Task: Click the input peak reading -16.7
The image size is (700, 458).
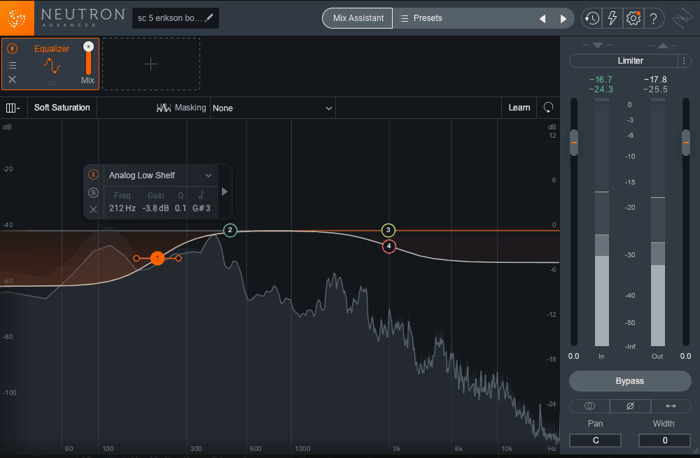Action: pos(601,79)
